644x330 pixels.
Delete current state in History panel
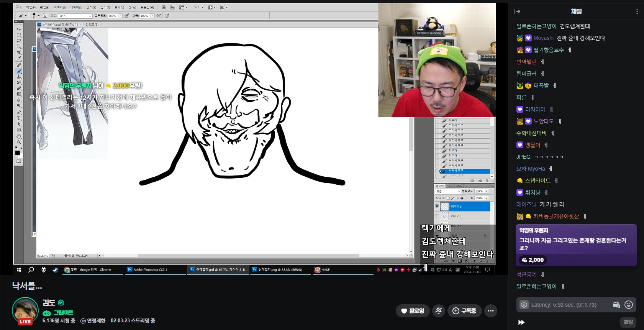click(487, 181)
